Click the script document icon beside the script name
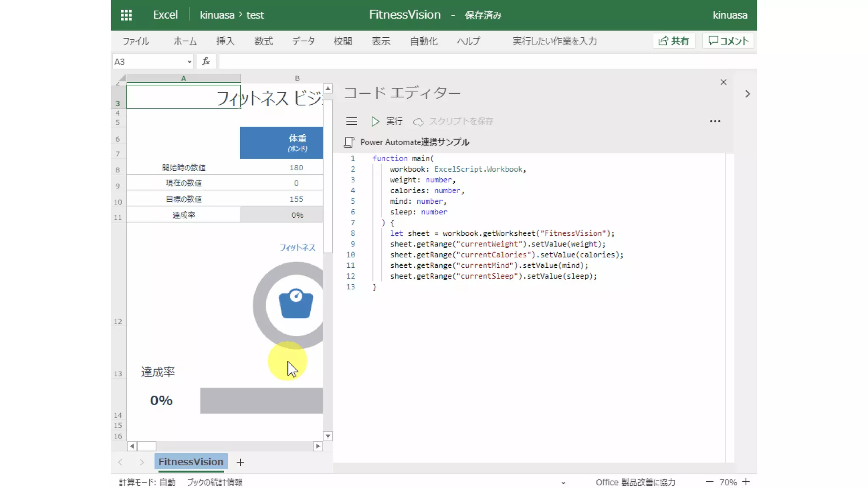868x488 pixels. [349, 142]
